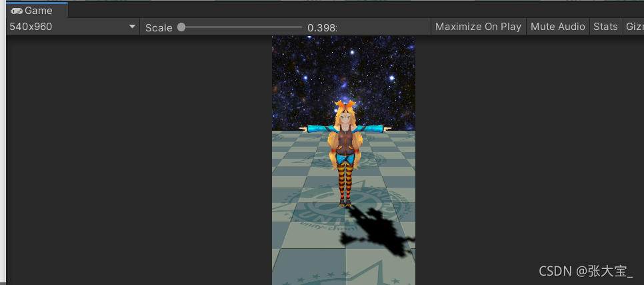Image resolution: width=644 pixels, height=285 pixels.
Task: Open the 540x960 resolution dropdown
Action: tap(73, 27)
